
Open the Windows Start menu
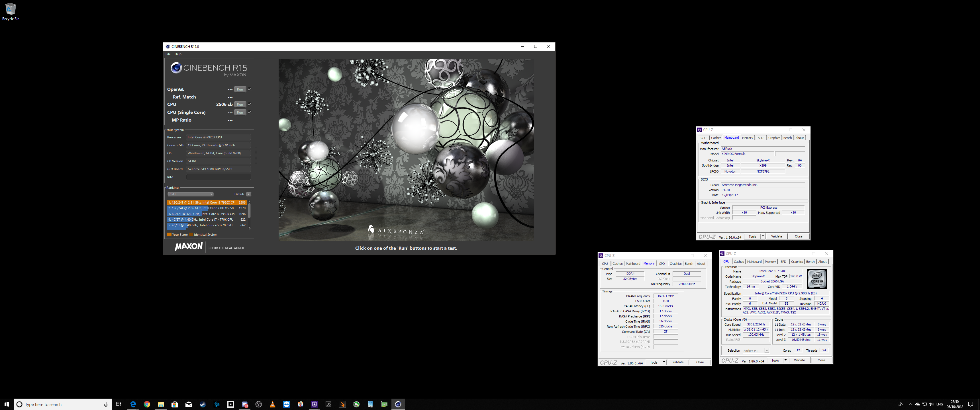point(7,404)
